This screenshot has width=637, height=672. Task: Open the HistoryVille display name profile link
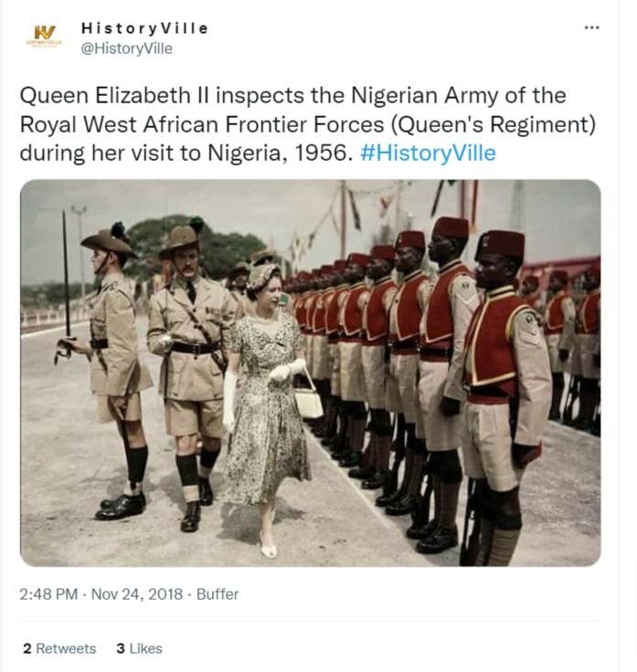[144, 28]
